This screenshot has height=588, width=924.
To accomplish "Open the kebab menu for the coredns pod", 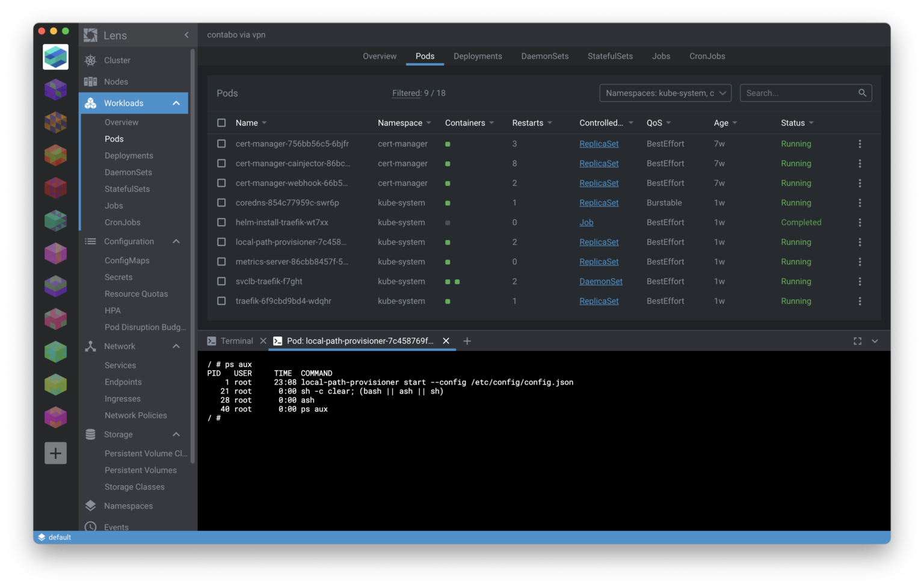I will point(860,203).
